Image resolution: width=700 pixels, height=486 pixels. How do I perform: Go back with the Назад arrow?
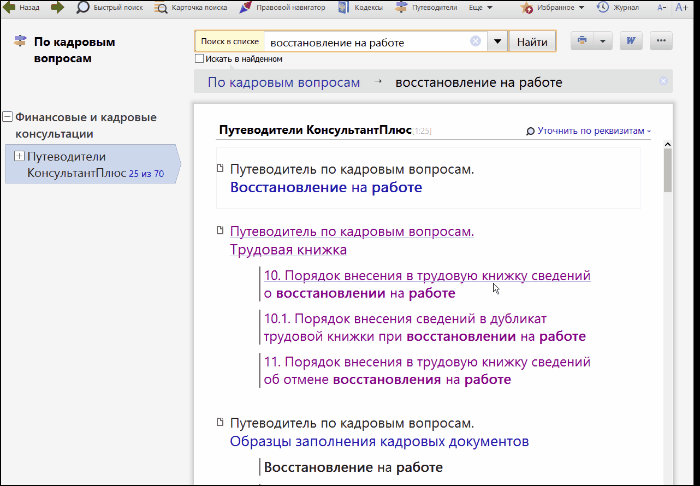click(21, 8)
